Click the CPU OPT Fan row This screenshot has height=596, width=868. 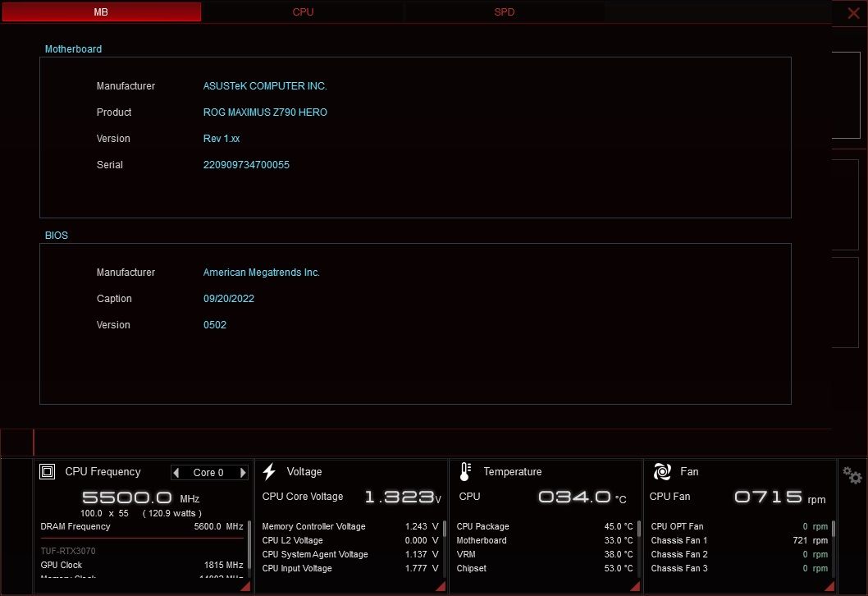[739, 526]
